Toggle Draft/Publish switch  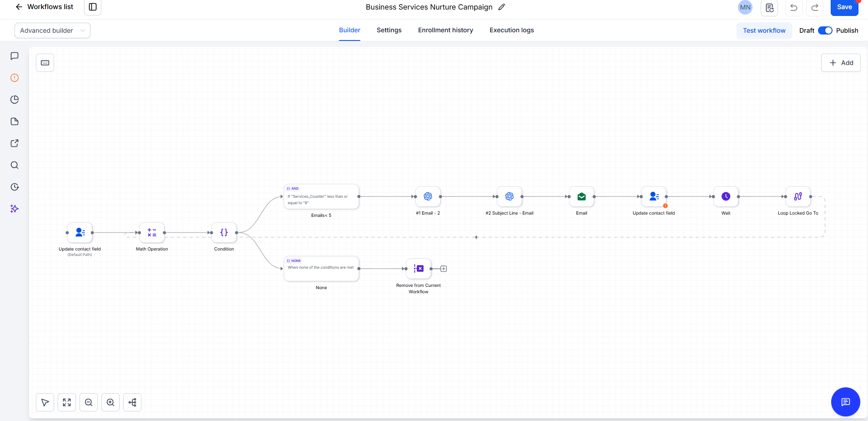[825, 30]
